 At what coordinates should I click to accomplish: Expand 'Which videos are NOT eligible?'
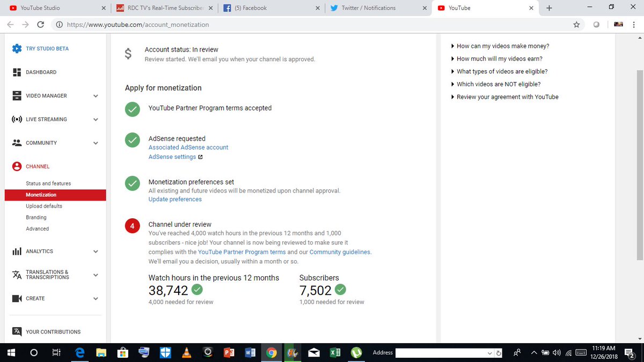coord(496,84)
